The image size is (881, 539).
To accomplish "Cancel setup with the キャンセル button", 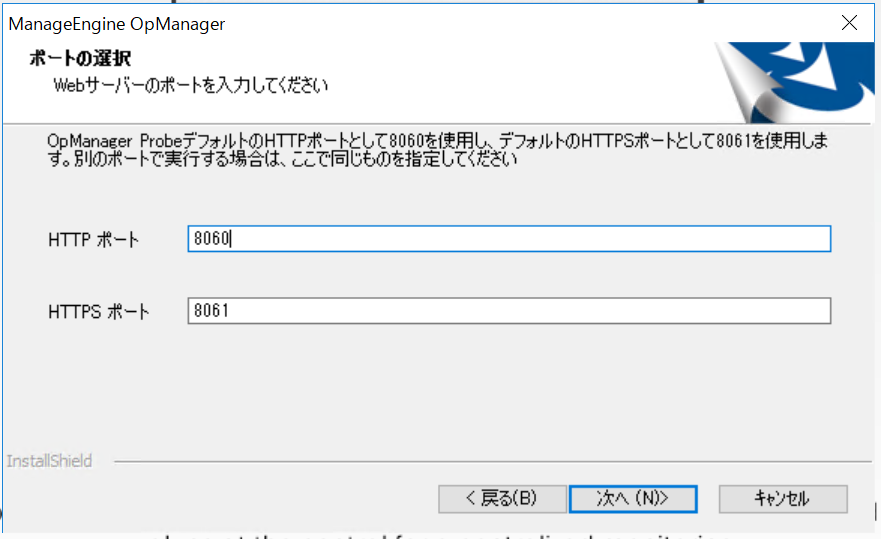I will click(783, 499).
